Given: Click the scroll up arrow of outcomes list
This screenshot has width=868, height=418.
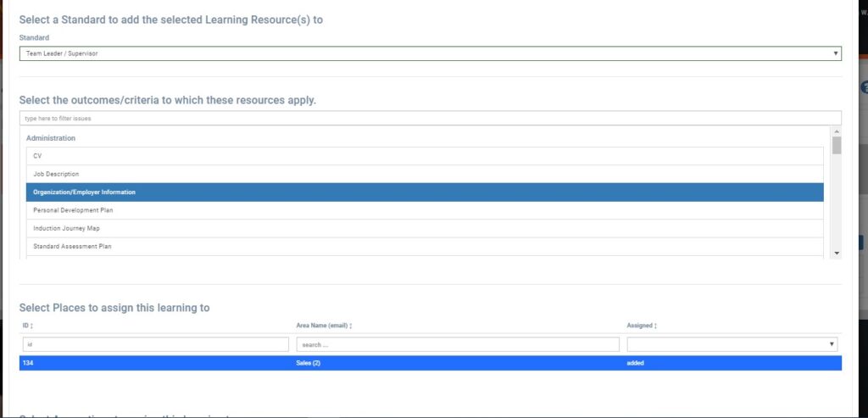Looking at the screenshot, I should pyautogui.click(x=837, y=131).
